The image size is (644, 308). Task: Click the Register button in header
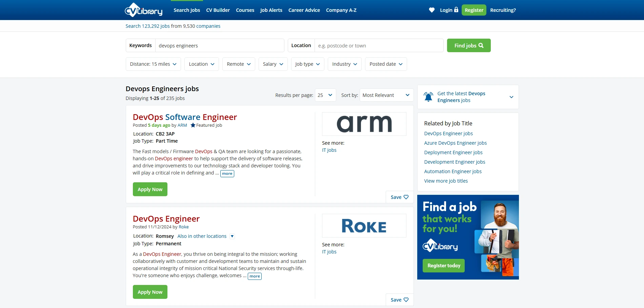[x=474, y=10]
